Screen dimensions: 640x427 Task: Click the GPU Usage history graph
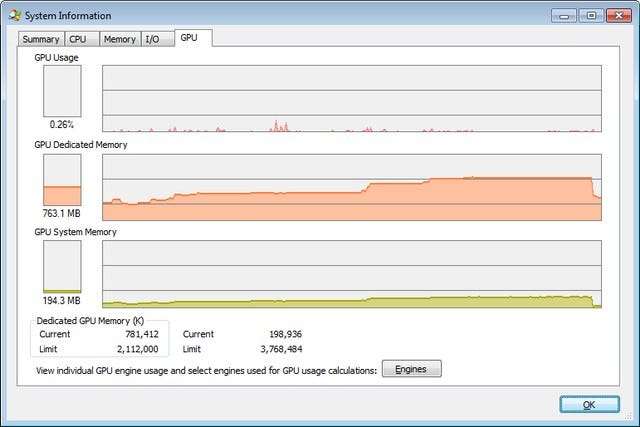pyautogui.click(x=351, y=99)
